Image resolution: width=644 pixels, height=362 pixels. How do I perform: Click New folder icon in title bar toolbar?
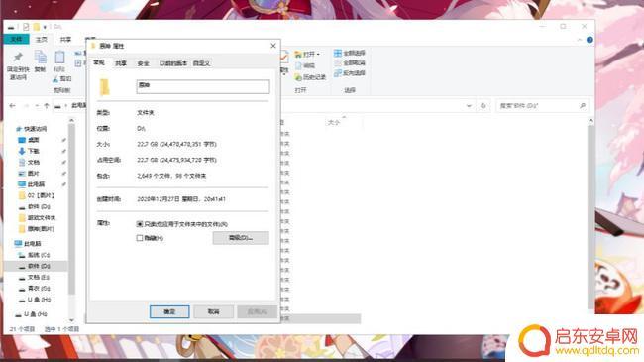click(36, 27)
